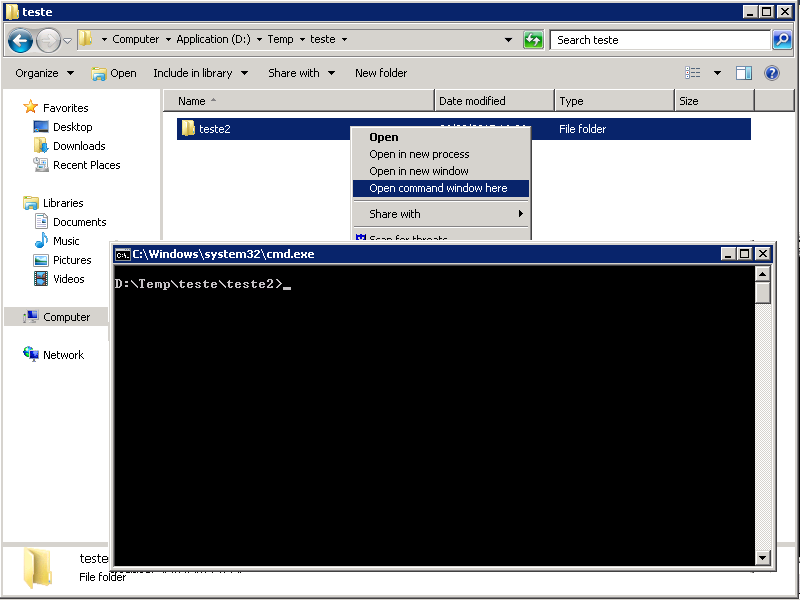Screen dimensions: 800x600
Task: Click the Back navigation arrow button
Action: [20, 40]
